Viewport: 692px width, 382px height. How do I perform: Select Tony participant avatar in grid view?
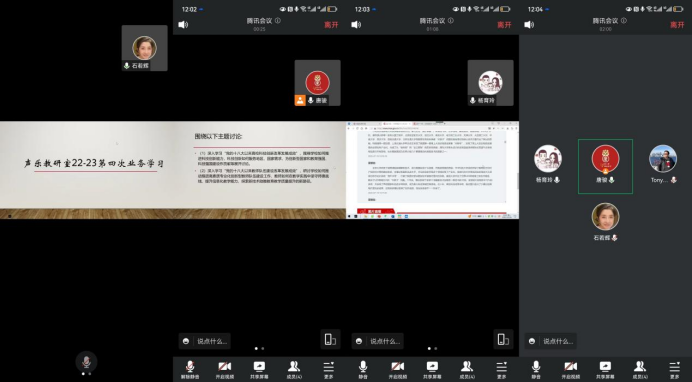663,159
